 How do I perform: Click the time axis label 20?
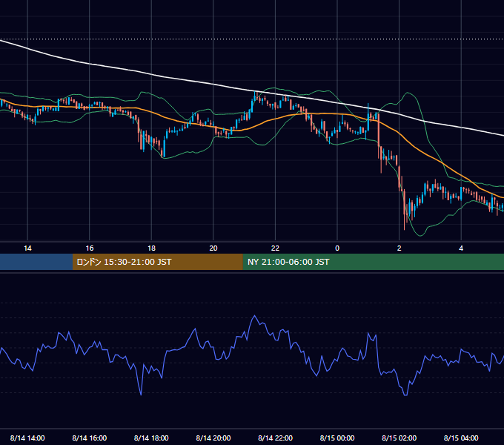pos(213,248)
